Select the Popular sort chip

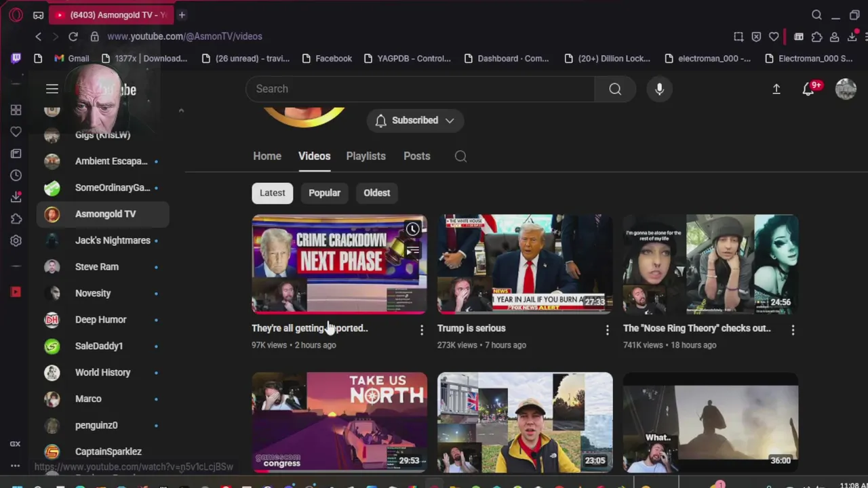click(324, 192)
